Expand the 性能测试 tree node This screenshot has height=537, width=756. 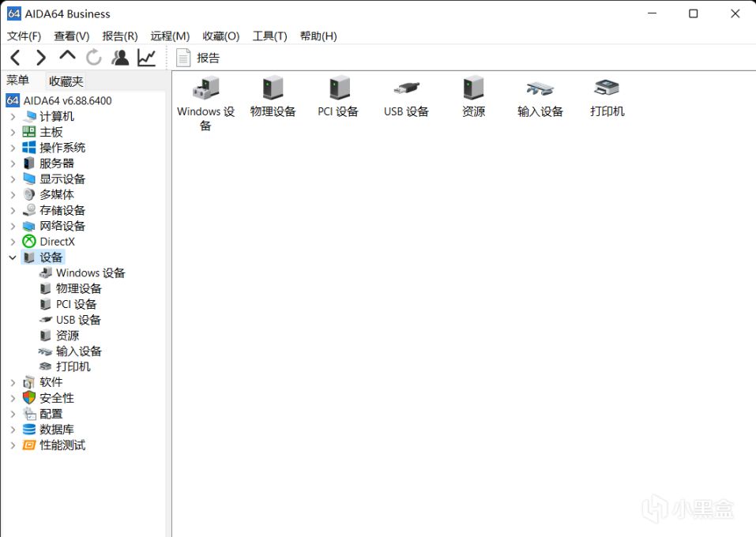click(13, 445)
